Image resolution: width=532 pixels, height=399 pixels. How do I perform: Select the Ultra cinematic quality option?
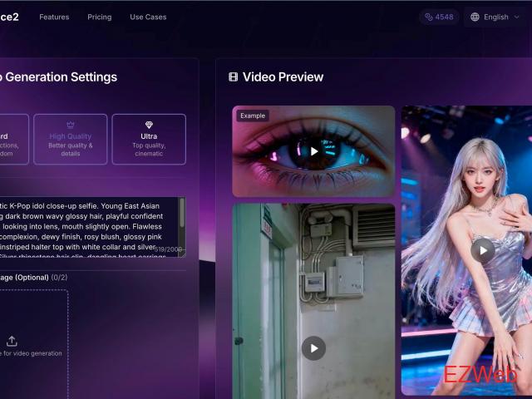pyautogui.click(x=149, y=139)
